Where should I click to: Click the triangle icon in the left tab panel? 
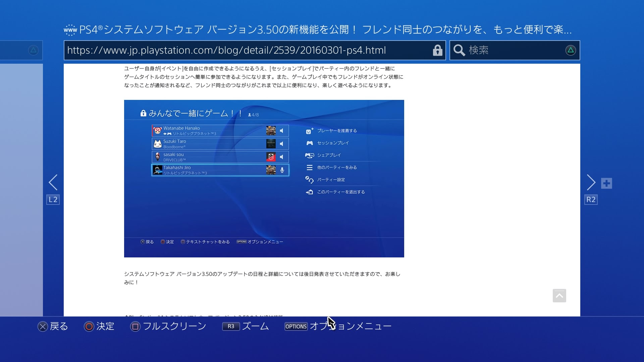tap(33, 50)
